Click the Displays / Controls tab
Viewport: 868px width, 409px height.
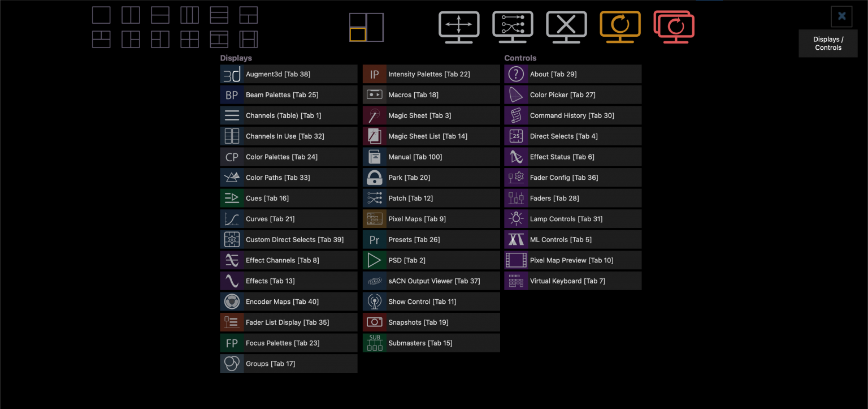pyautogui.click(x=828, y=44)
